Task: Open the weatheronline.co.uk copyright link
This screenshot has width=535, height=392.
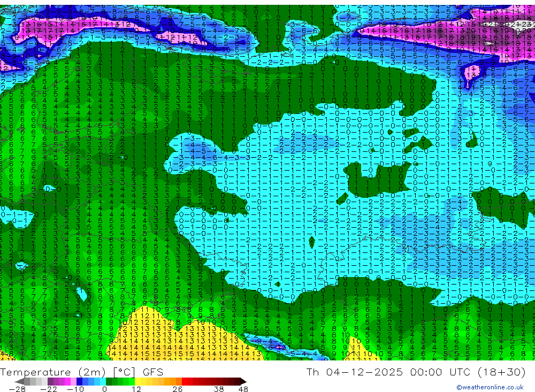Action: click(x=490, y=387)
